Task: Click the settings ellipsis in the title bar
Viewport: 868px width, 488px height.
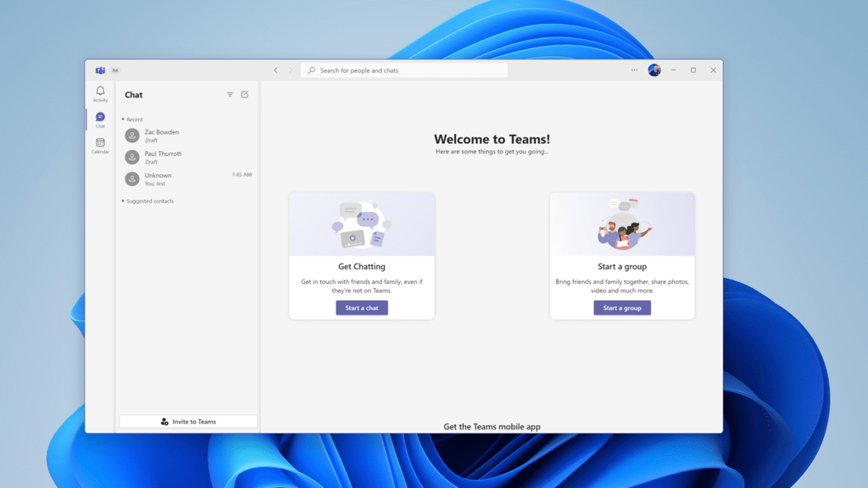Action: 633,70
